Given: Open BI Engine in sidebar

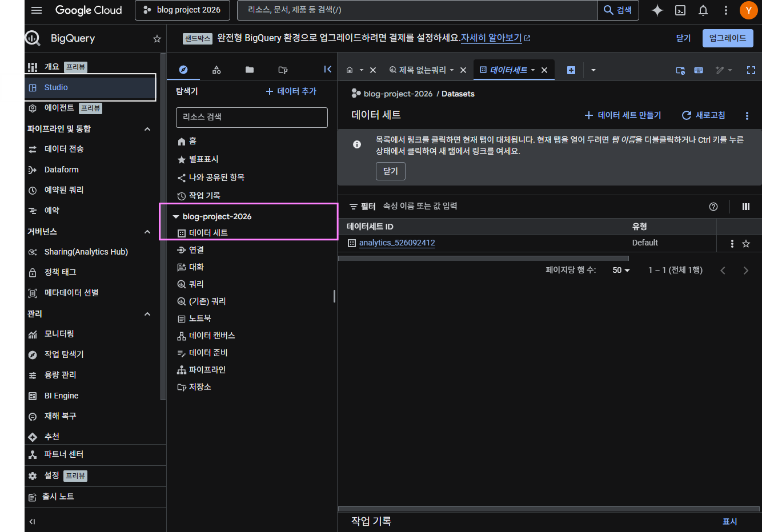Looking at the screenshot, I should pyautogui.click(x=61, y=396).
